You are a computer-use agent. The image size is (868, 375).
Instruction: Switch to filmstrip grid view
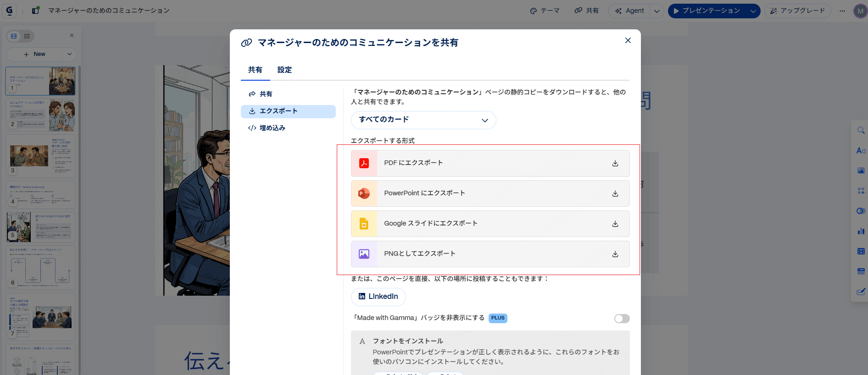[14, 36]
